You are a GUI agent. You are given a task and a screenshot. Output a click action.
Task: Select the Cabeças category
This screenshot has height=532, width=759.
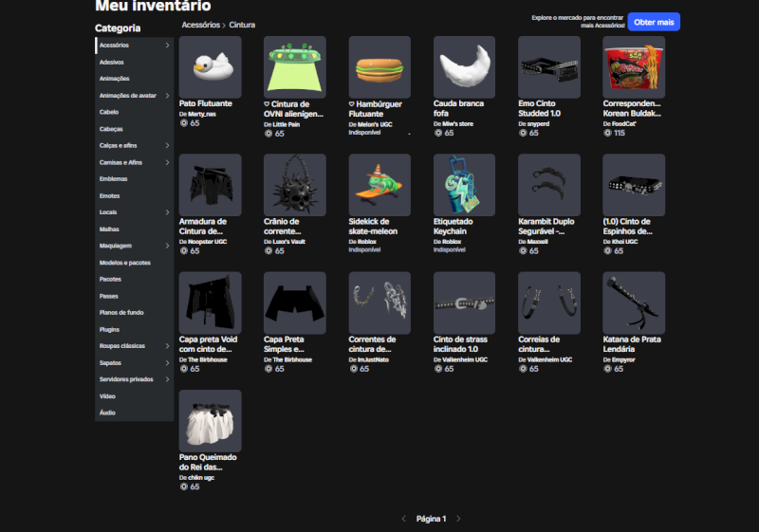pos(134,129)
